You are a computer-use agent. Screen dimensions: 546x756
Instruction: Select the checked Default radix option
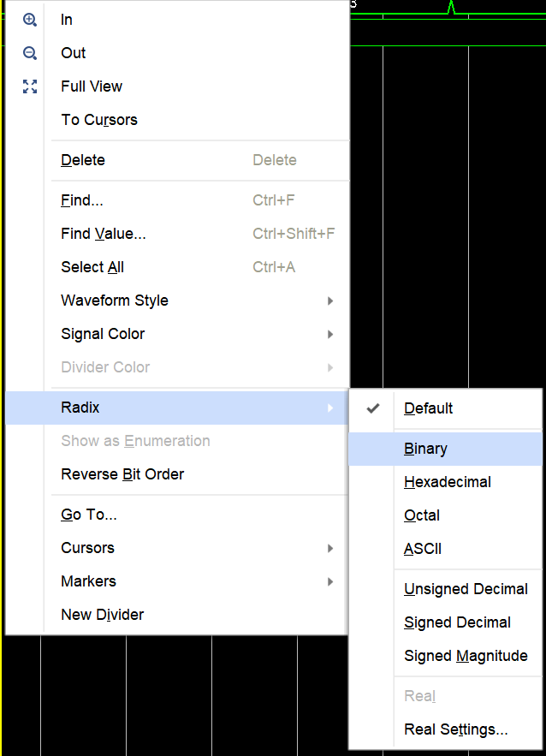point(429,408)
